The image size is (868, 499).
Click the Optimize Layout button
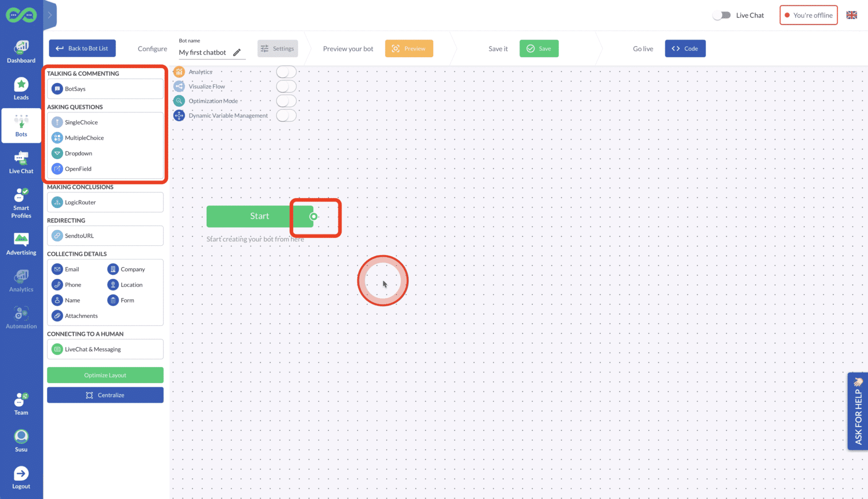105,374
